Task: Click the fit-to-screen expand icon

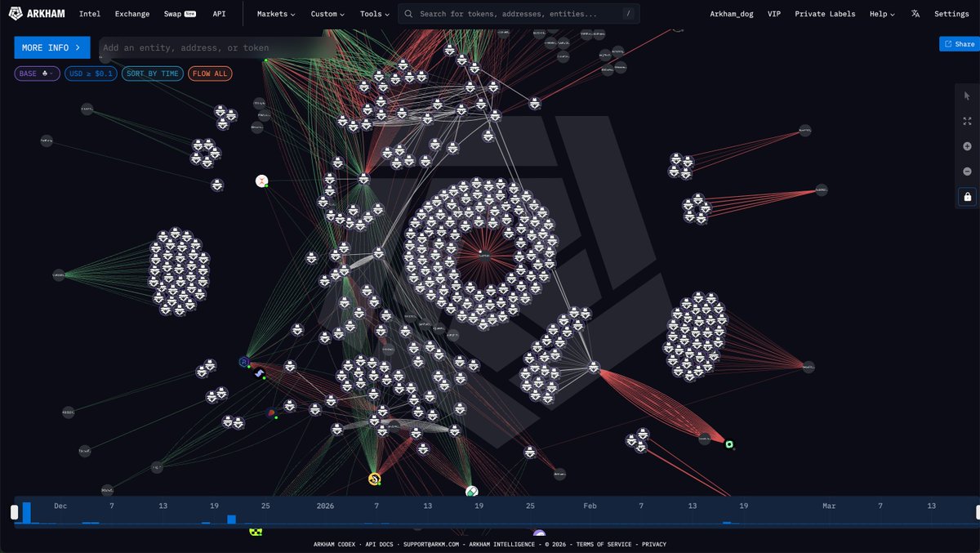Action: (967, 121)
